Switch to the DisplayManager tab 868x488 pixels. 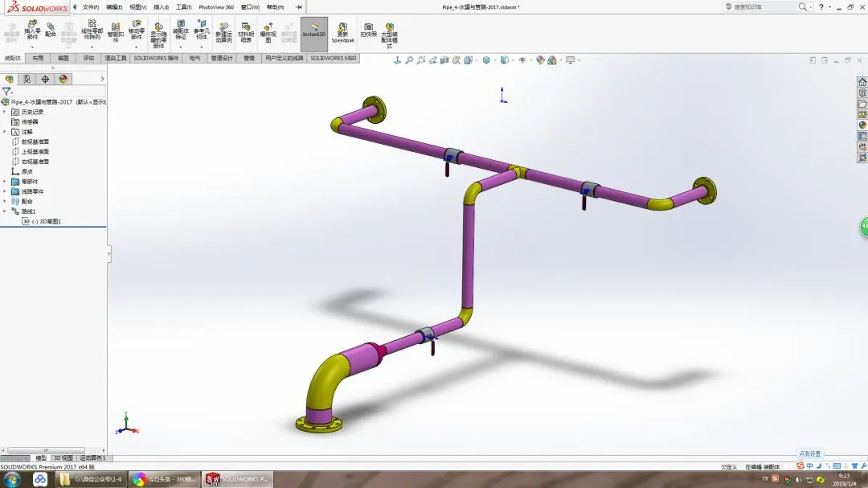click(63, 80)
